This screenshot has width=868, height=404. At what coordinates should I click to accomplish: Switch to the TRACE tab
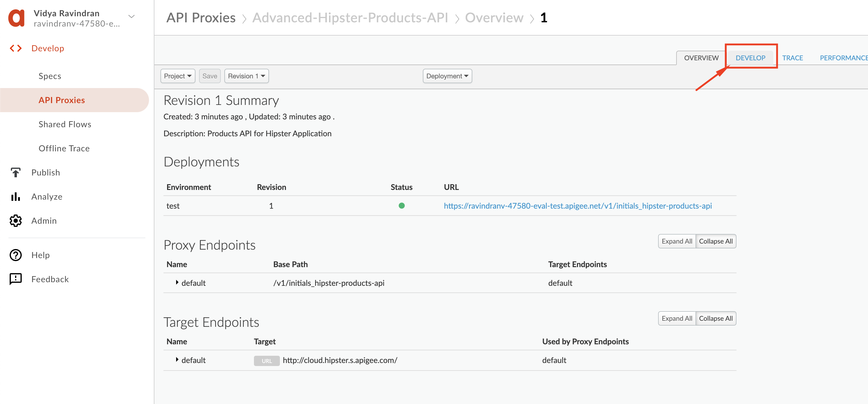click(792, 58)
